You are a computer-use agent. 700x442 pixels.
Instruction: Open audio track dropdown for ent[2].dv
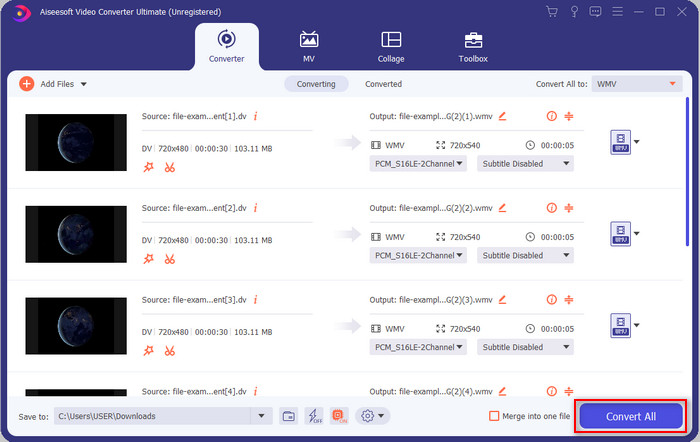click(x=418, y=255)
